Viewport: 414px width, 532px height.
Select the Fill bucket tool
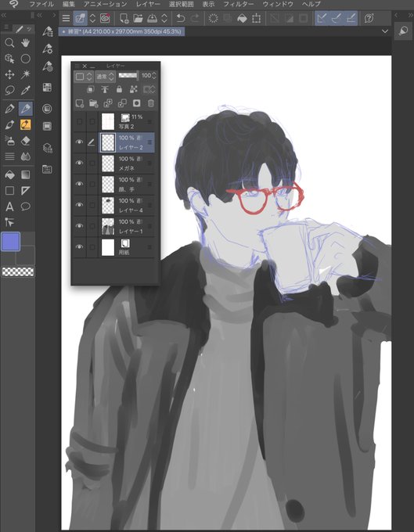(9, 174)
